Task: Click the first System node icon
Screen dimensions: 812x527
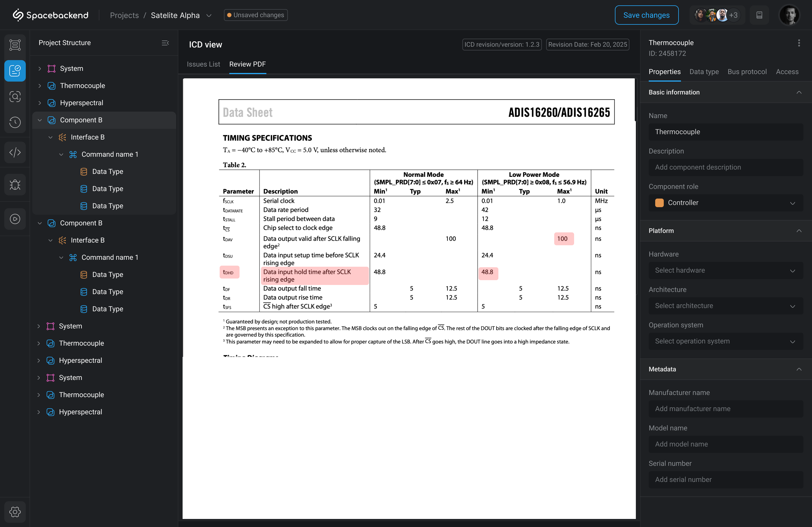Action: (x=52, y=68)
